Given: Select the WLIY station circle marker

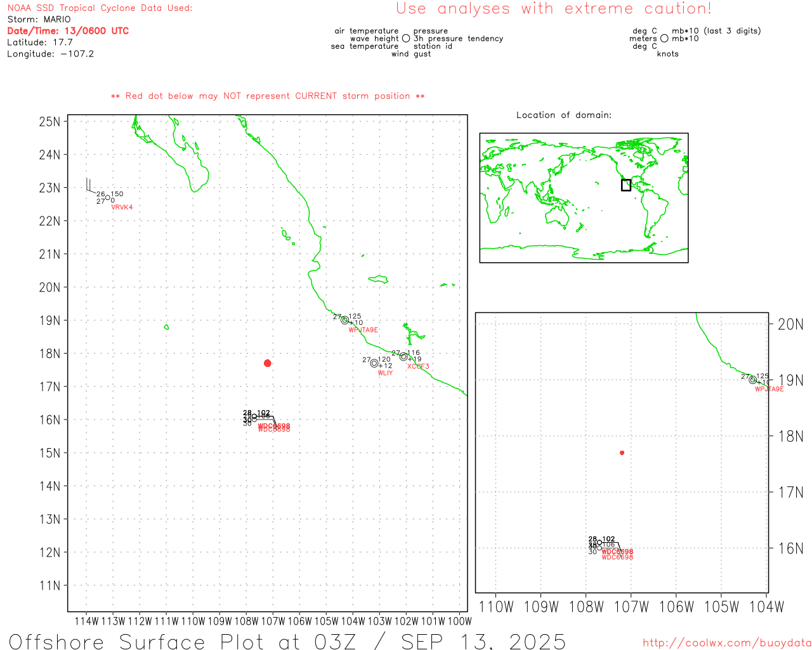Looking at the screenshot, I should (x=374, y=363).
